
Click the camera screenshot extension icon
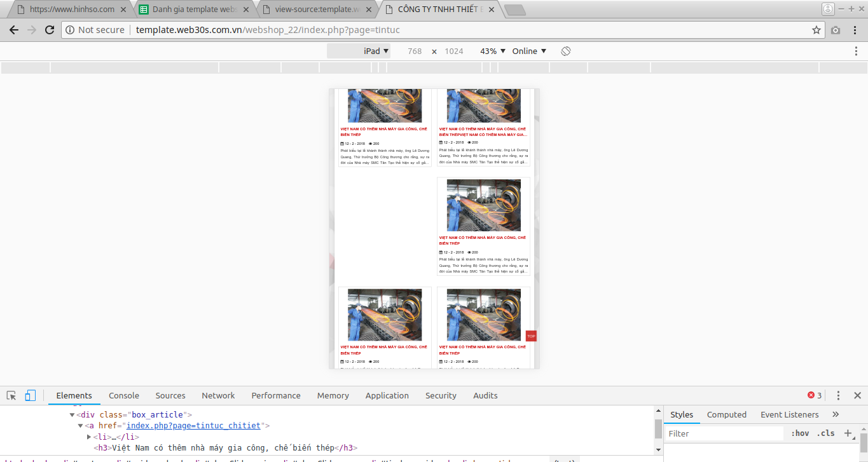pyautogui.click(x=836, y=30)
